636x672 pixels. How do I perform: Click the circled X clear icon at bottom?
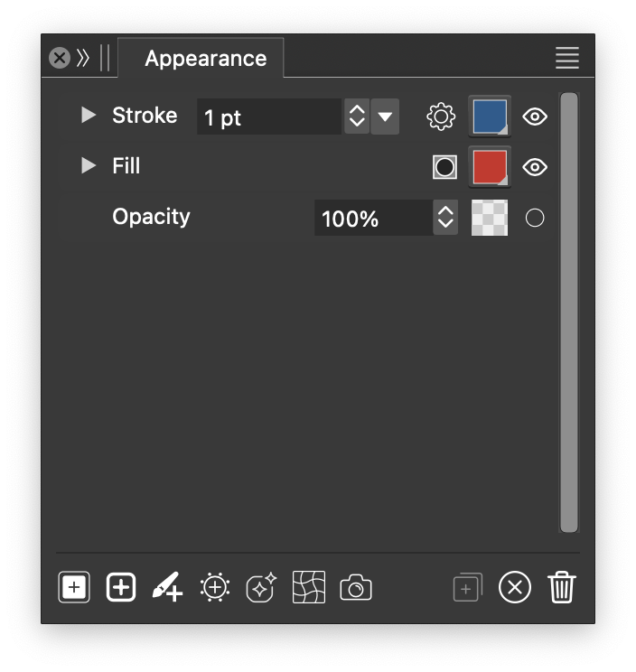(515, 588)
